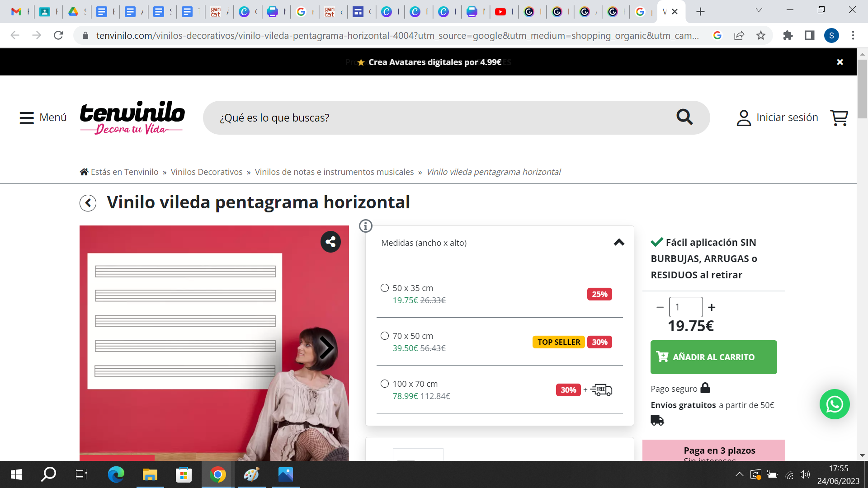Go back using the circular back arrow
The width and height of the screenshot is (868, 488).
click(88, 203)
